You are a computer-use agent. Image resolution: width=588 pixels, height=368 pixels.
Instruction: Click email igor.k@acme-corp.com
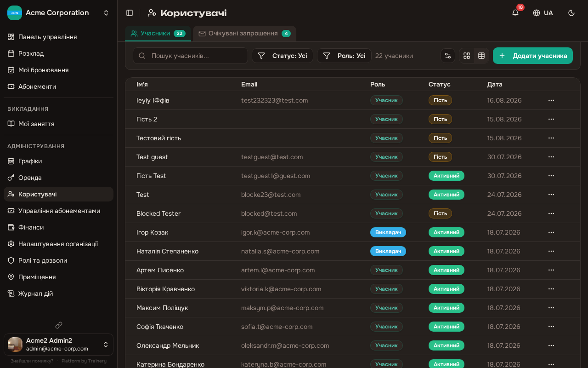click(x=275, y=232)
